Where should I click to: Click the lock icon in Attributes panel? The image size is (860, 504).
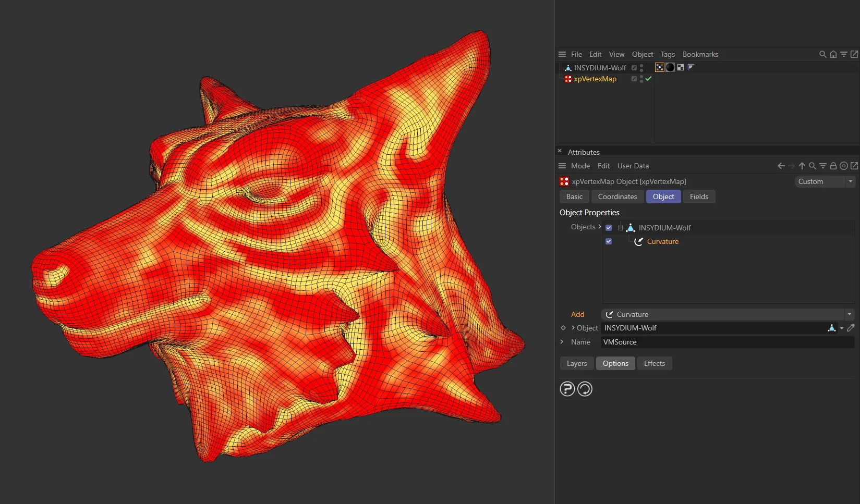pos(833,166)
